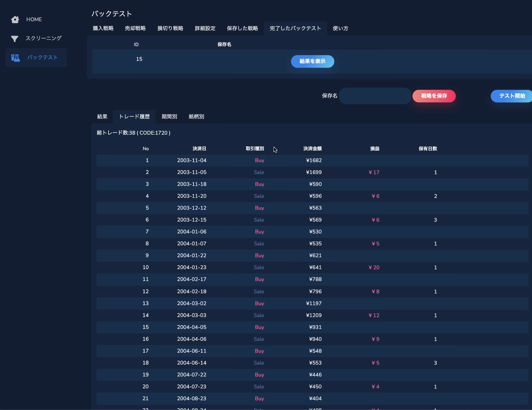Open スクリーニング in sidebar

(44, 38)
